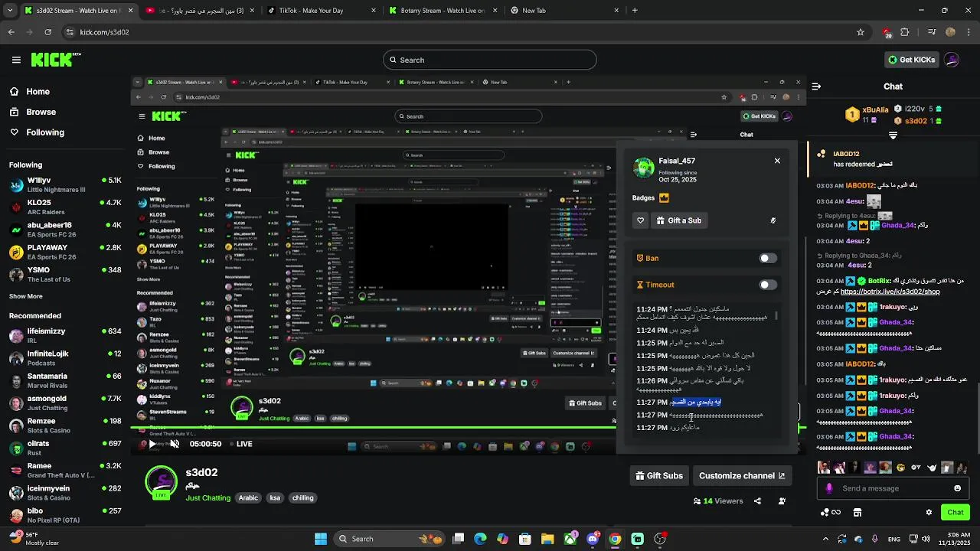The height and width of the screenshot is (551, 980).
Task: Open the Kick hamburger sidebar menu
Action: [16, 60]
